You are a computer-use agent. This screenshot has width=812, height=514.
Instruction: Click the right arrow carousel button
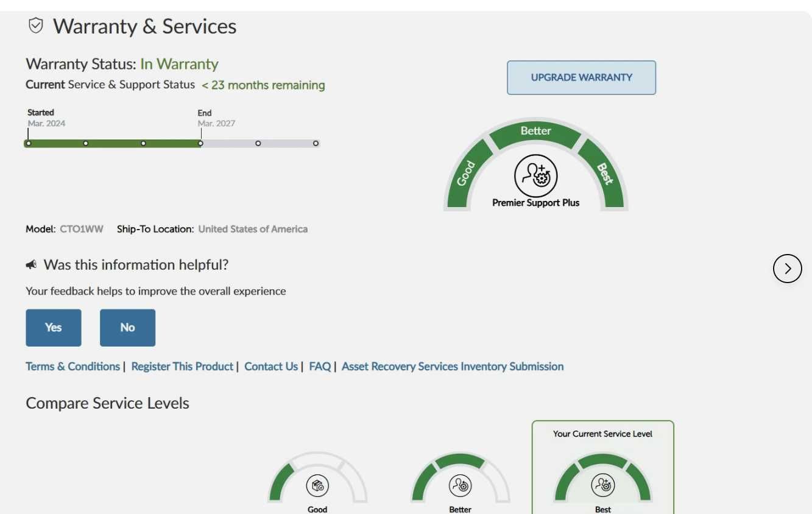point(787,269)
